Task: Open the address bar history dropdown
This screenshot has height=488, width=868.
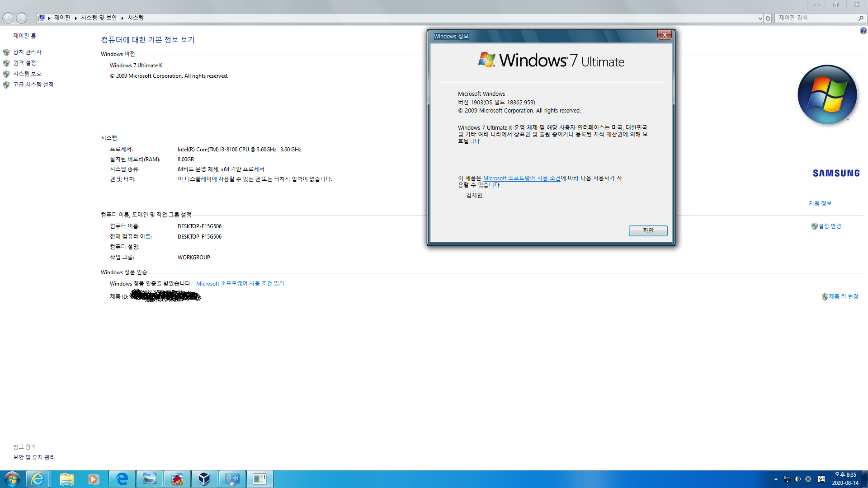Action: tap(760, 18)
